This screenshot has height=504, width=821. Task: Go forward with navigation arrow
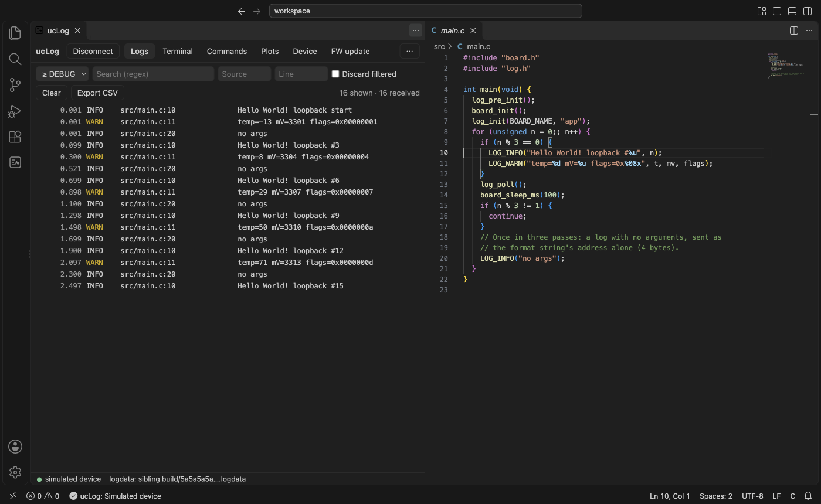pos(257,11)
